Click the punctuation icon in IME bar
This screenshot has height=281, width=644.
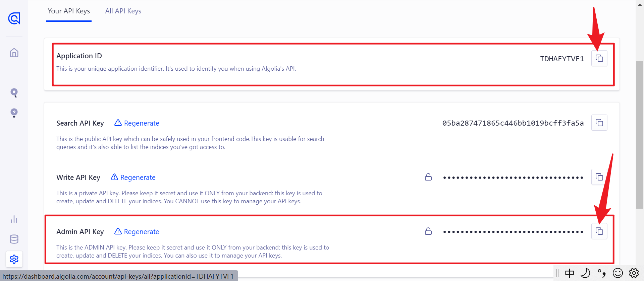click(602, 273)
